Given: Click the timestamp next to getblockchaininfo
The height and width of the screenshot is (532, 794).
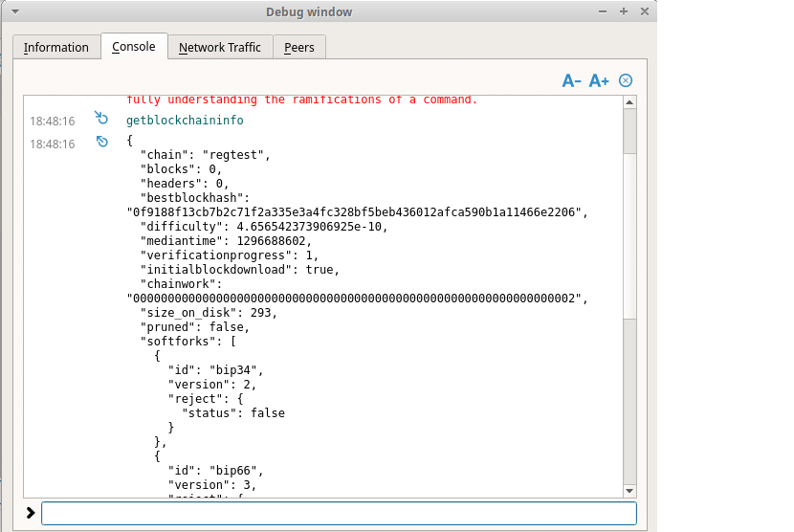Looking at the screenshot, I should tap(53, 122).
